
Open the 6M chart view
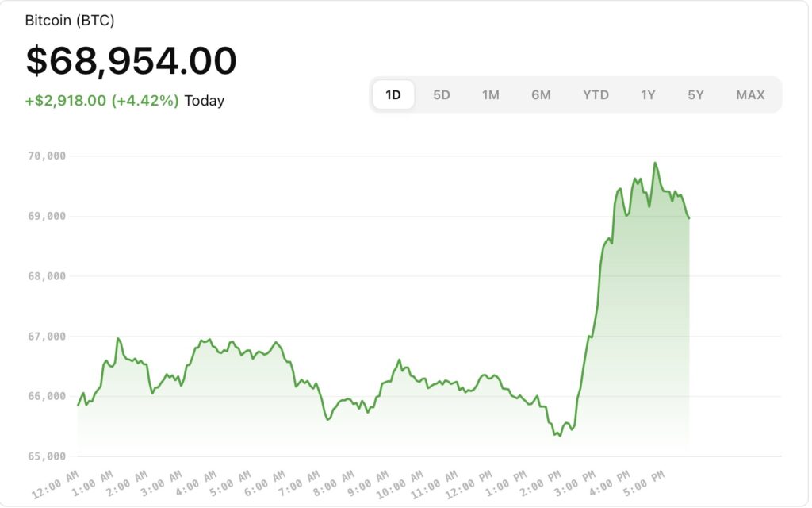tap(541, 95)
